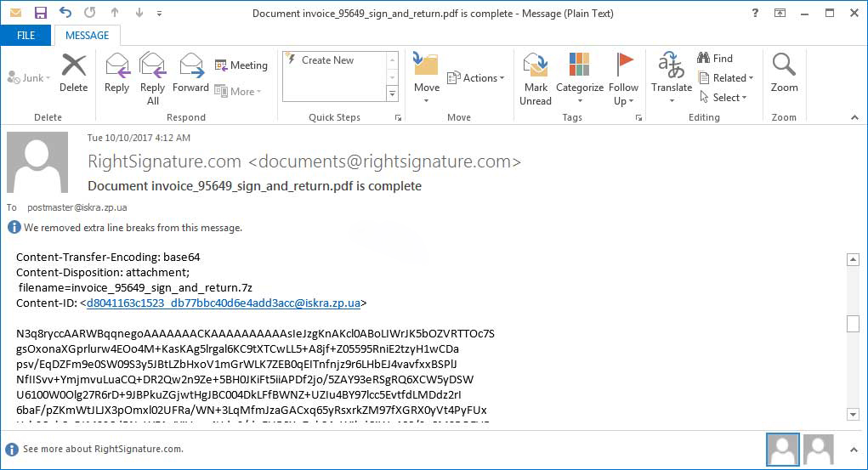Viewport: 868px width, 470px height.
Task: Switch to the MESSAGE tab
Action: click(87, 36)
